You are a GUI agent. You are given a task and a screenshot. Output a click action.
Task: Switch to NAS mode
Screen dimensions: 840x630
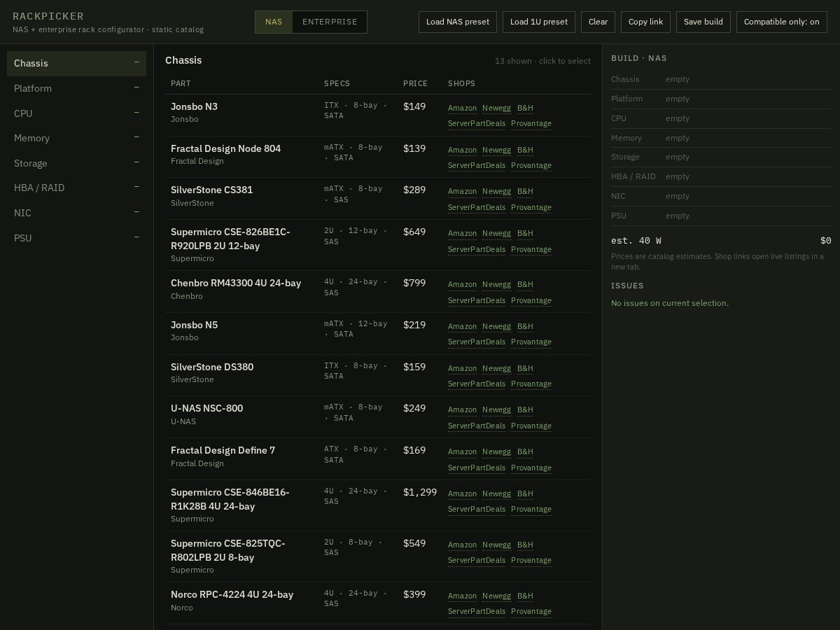point(274,22)
